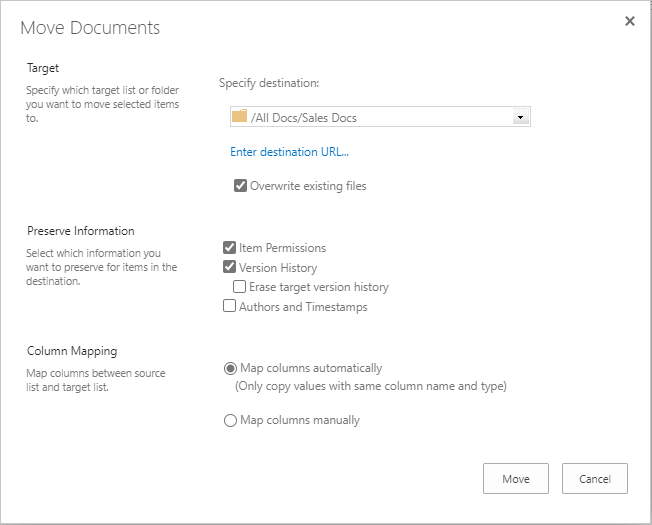Uncheck Overwrite existing files checkbox

click(x=240, y=185)
